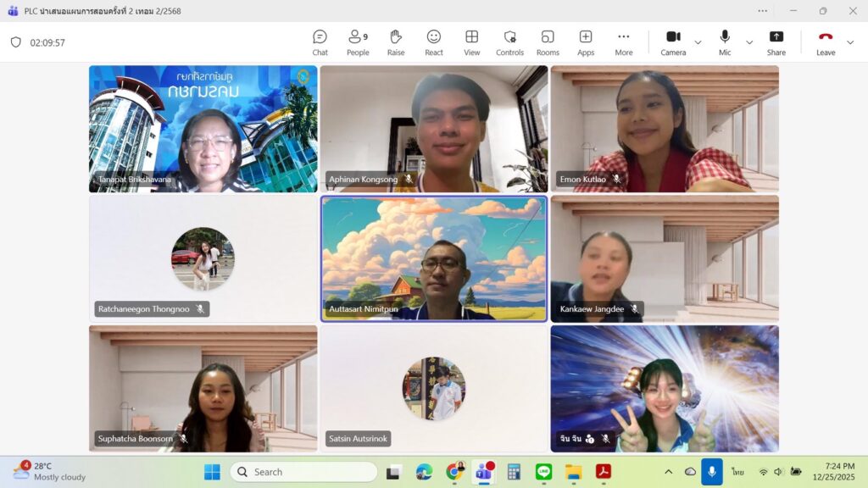The image size is (868, 488).
Task: Change the meeting View layout
Action: [472, 42]
